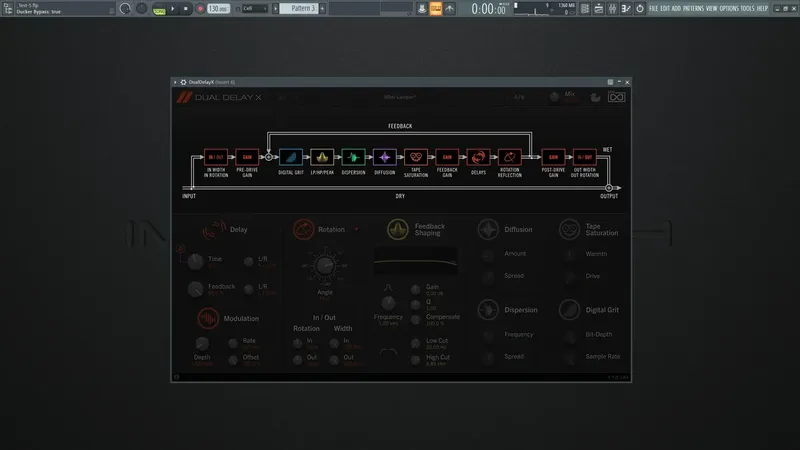Open the ADD menu

(676, 9)
